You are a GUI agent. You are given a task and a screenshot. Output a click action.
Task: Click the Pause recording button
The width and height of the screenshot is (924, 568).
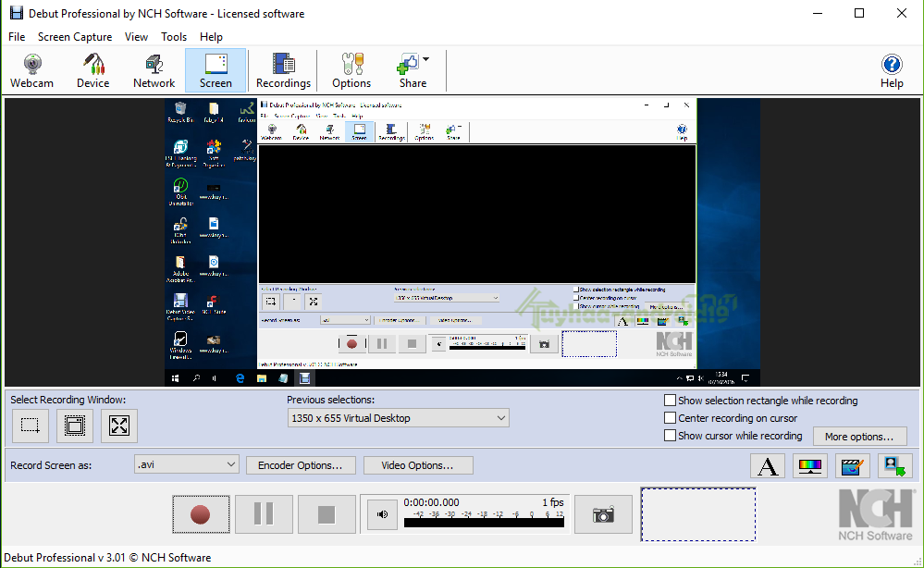(264, 514)
